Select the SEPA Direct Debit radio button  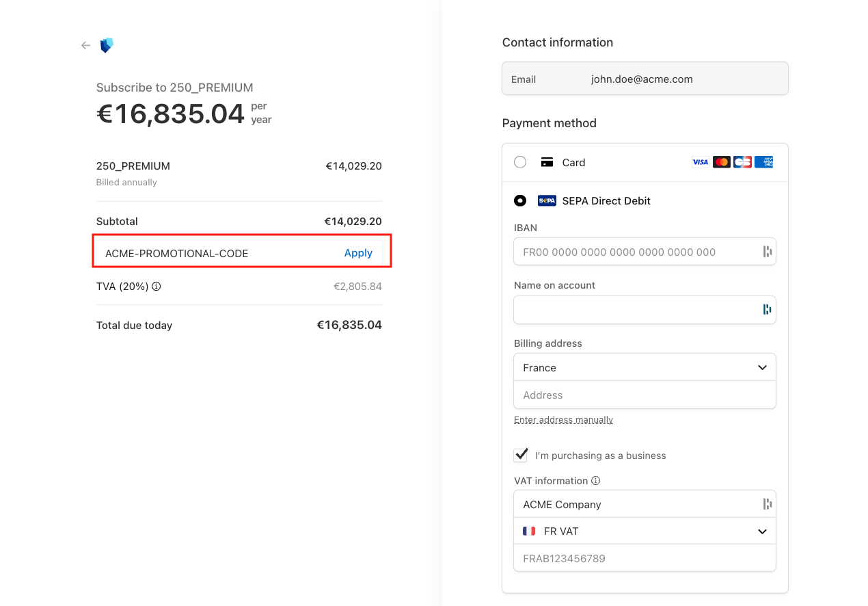pyautogui.click(x=520, y=200)
